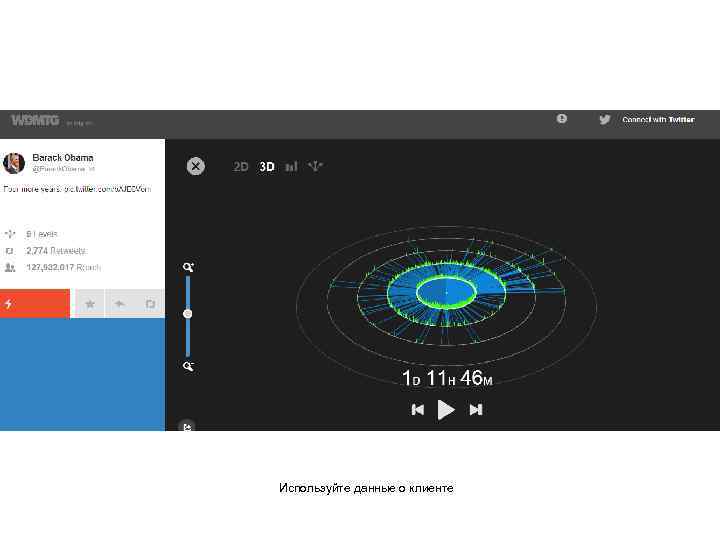Click the 127,932,017 Reach stat
The image size is (720, 540).
pos(63,267)
